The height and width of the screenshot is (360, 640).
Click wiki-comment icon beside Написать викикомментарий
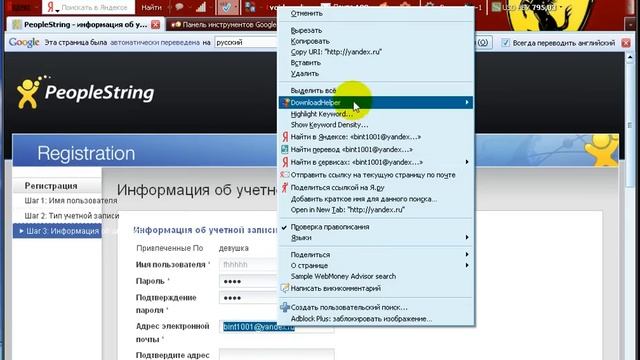point(285,288)
